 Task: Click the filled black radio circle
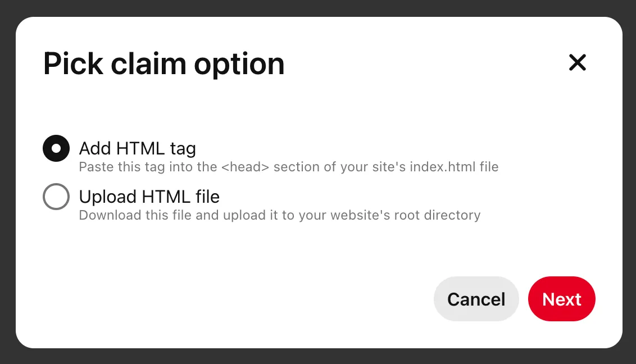(56, 149)
